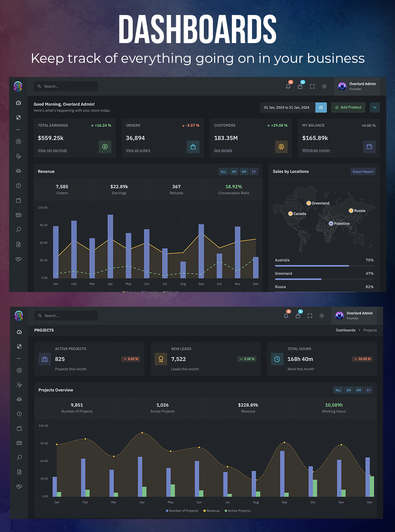Open the date range picker field

coord(287,108)
